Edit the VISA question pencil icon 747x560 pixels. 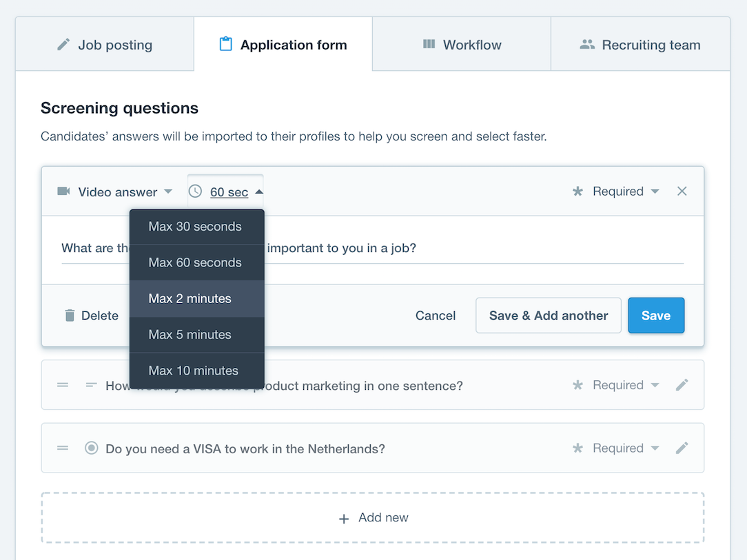click(x=682, y=448)
